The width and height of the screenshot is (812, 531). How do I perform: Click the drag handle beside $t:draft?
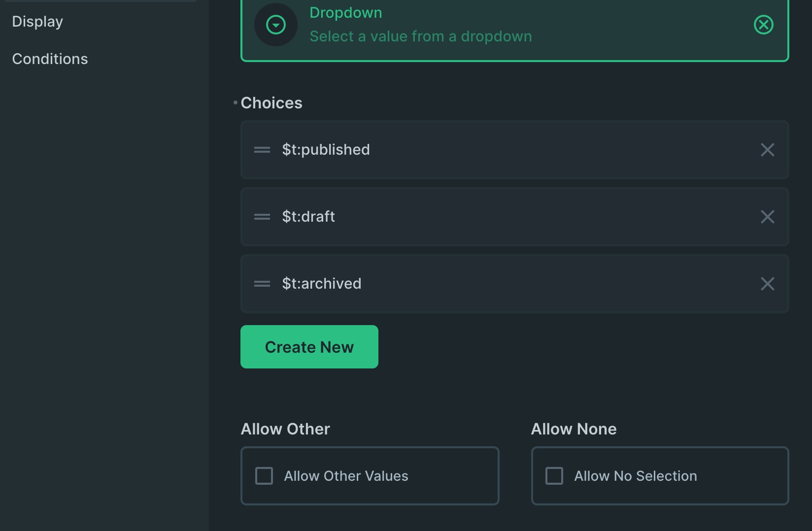point(262,217)
